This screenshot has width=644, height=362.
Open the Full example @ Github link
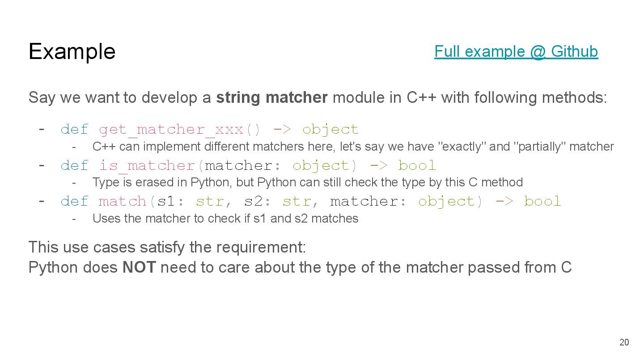coord(516,51)
